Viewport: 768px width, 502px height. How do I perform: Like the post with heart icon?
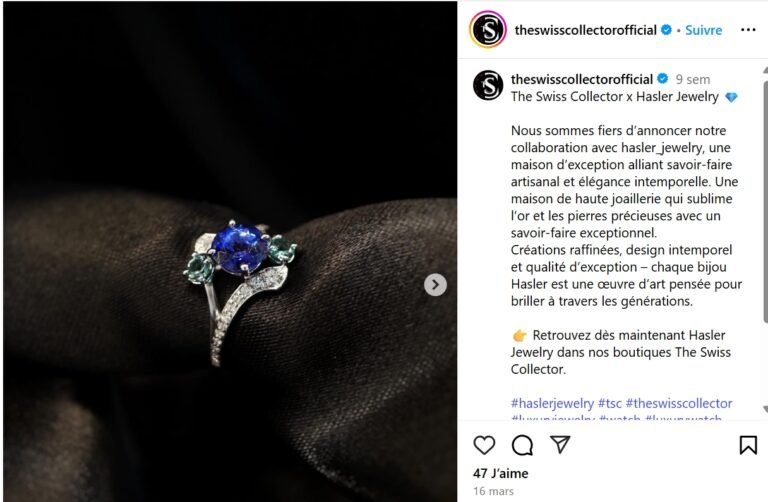[484, 445]
